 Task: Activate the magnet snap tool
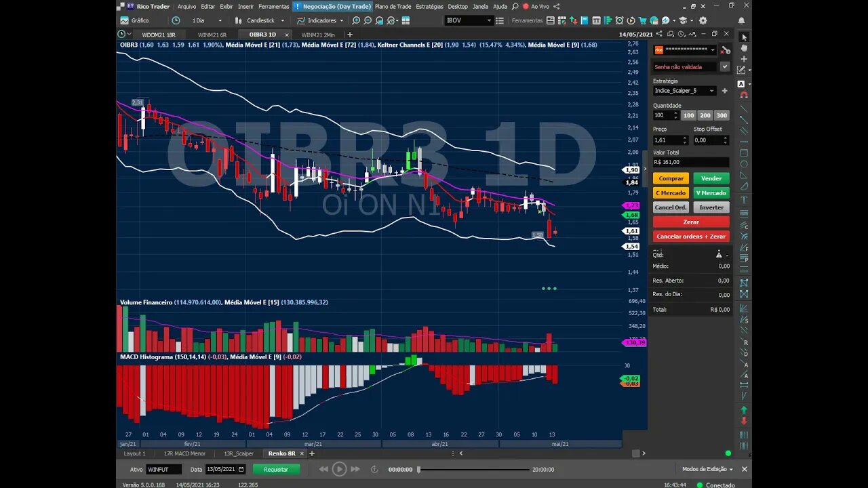point(744,95)
